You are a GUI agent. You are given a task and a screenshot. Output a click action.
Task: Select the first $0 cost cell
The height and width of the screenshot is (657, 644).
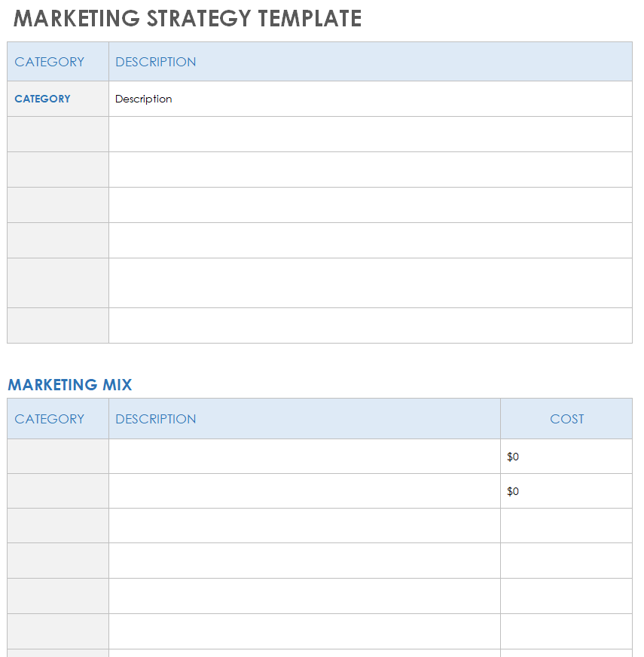[x=566, y=457]
